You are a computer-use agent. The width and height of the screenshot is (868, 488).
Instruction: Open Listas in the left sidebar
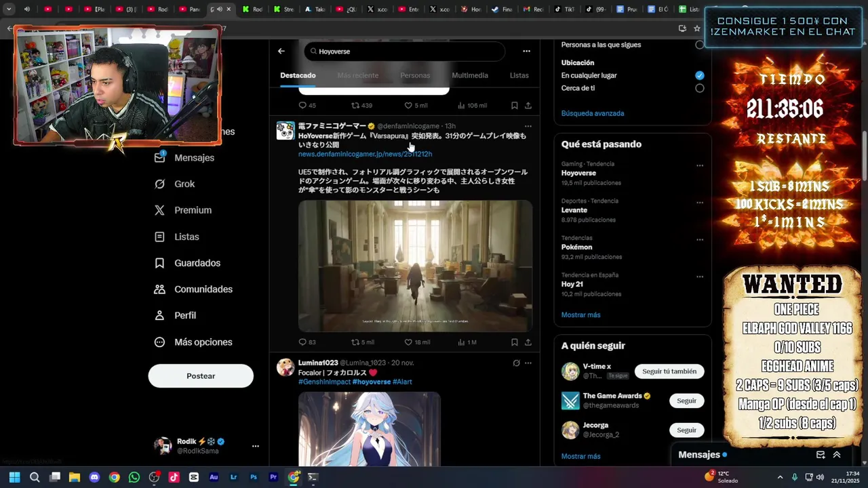[177, 237]
